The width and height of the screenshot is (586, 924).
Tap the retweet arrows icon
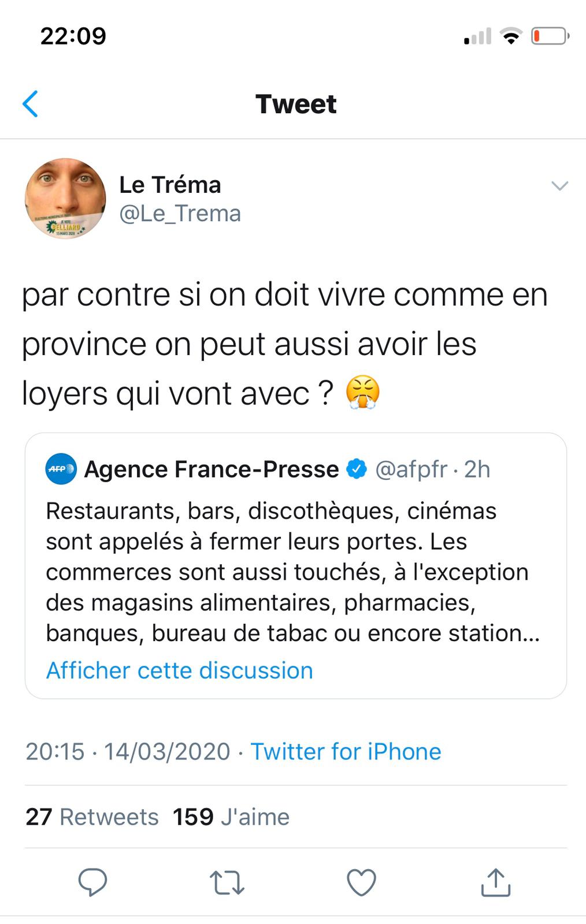point(227,882)
